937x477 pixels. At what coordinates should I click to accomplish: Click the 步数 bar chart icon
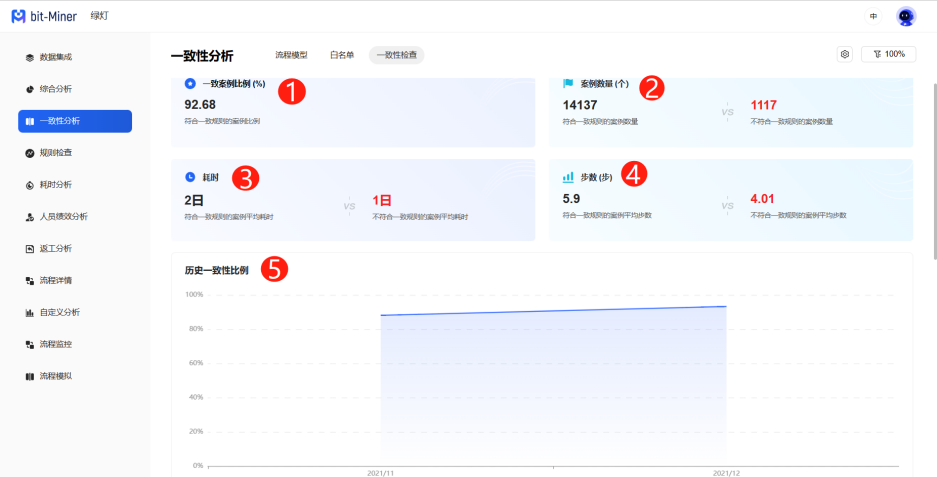[568, 177]
